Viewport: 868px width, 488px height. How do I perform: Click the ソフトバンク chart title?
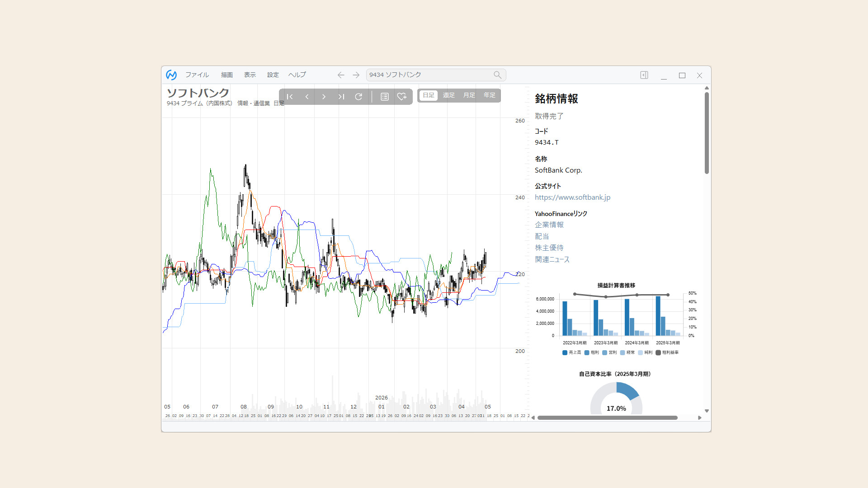[198, 93]
